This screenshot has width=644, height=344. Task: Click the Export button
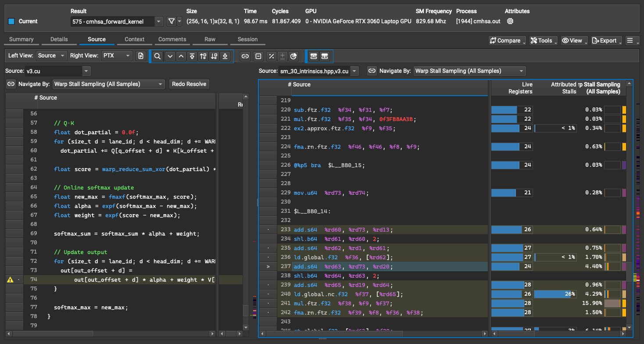pyautogui.click(x=607, y=40)
